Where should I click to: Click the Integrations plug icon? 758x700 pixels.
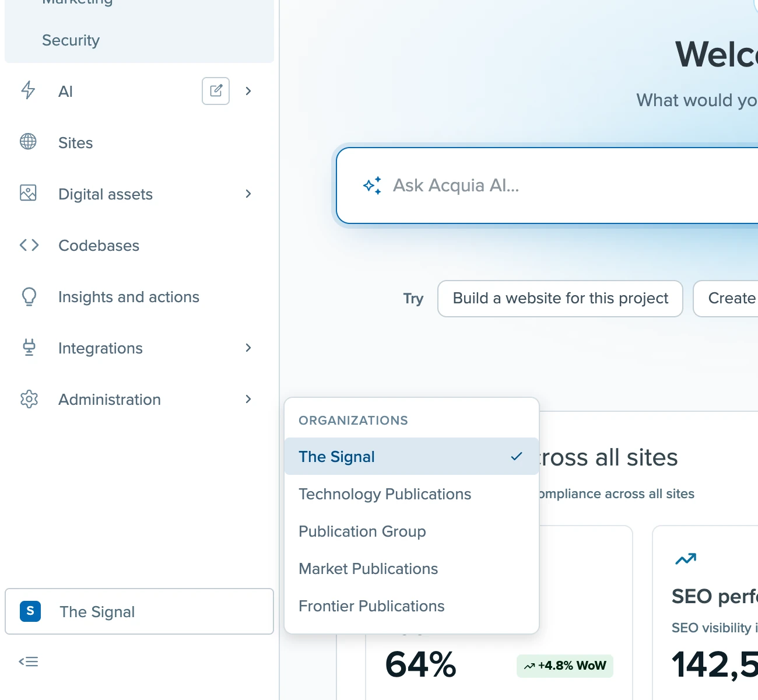[29, 348]
